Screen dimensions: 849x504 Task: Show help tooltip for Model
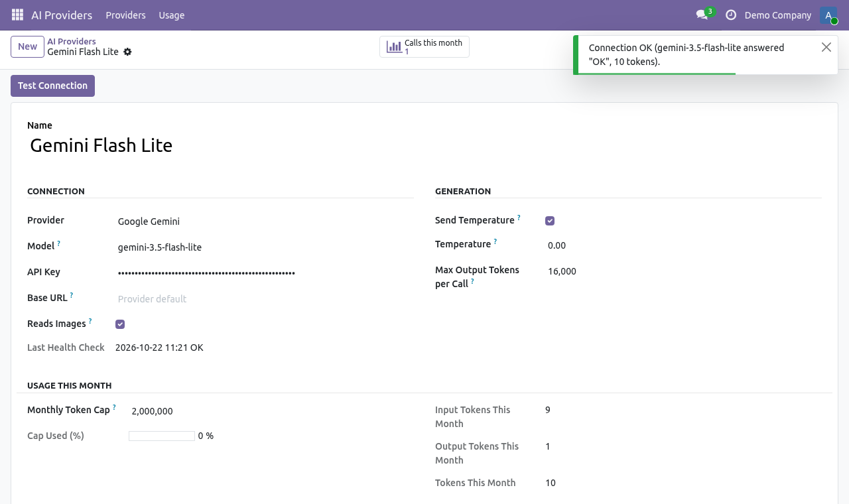tap(58, 243)
